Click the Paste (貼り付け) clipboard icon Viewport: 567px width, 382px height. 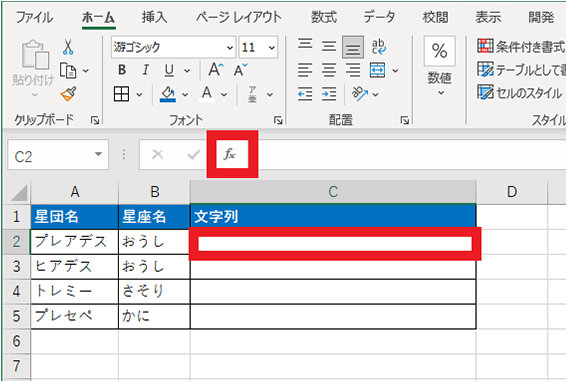(x=35, y=55)
